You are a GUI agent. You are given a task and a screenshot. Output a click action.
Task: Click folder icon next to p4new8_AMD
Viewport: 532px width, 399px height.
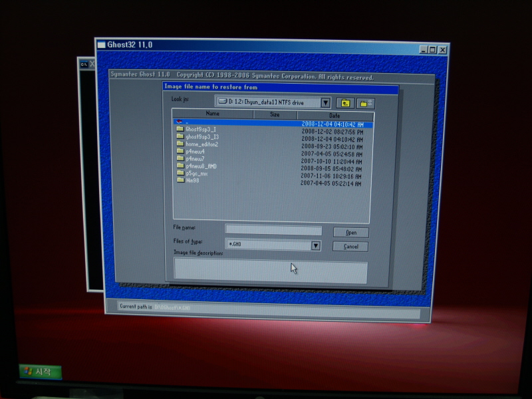click(x=180, y=166)
